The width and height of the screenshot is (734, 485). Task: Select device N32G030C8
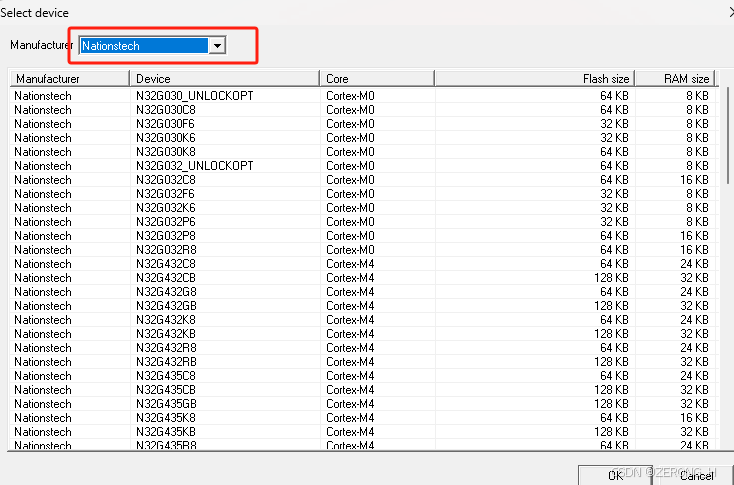point(166,110)
